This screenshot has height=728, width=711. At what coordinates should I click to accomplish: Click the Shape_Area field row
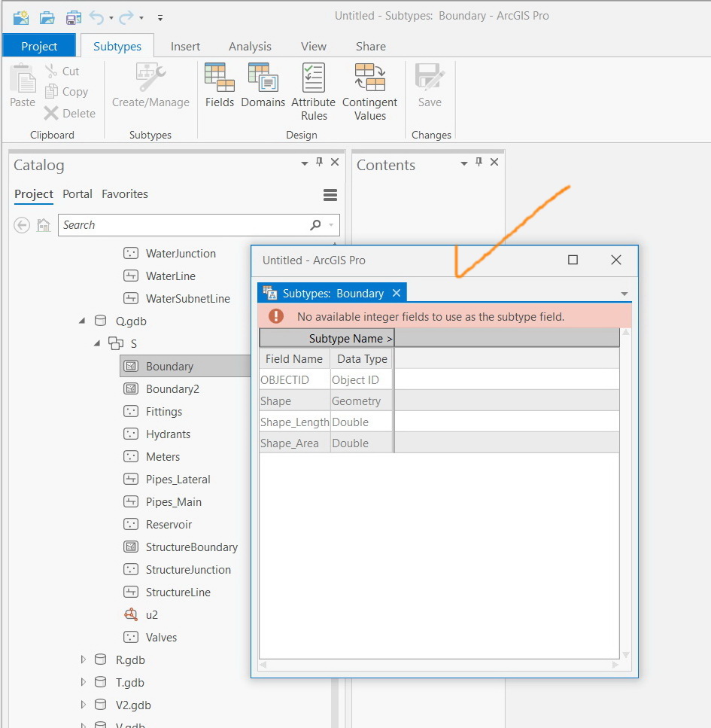click(x=439, y=443)
